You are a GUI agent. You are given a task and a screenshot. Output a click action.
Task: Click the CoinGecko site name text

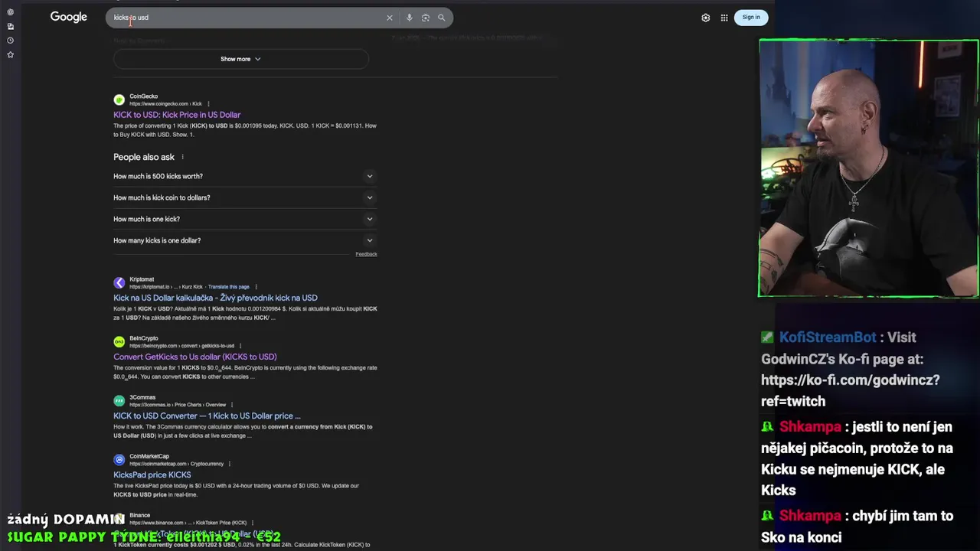pos(143,96)
